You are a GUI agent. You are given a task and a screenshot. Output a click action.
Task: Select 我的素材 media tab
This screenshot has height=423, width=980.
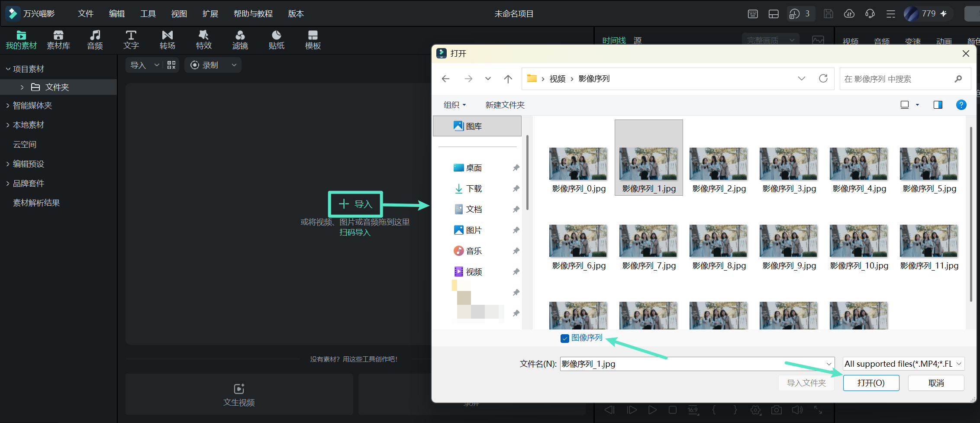21,40
